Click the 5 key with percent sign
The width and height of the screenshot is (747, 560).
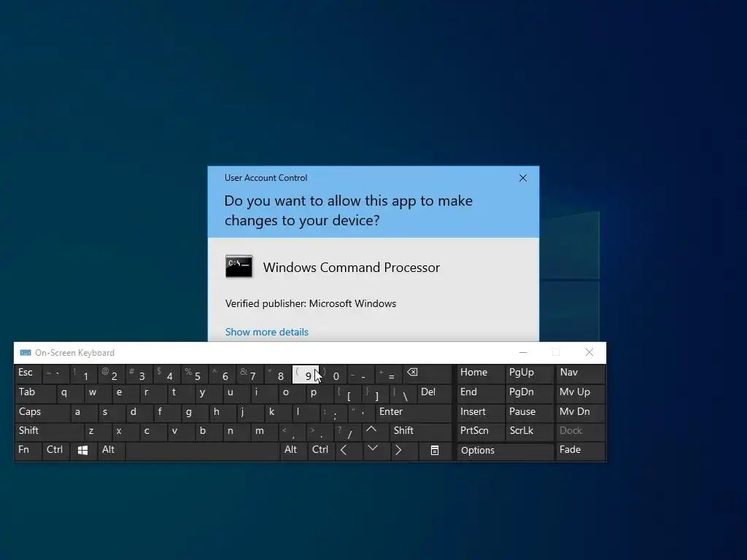pos(194,374)
